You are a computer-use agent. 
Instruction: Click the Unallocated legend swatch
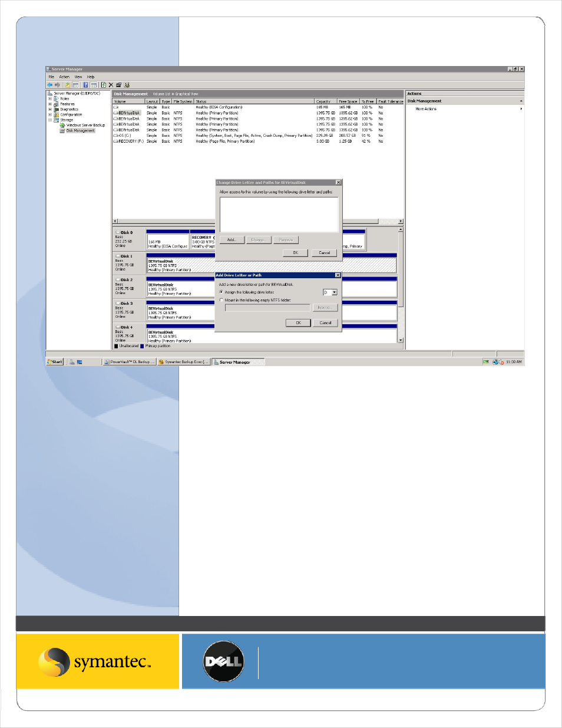[116, 346]
